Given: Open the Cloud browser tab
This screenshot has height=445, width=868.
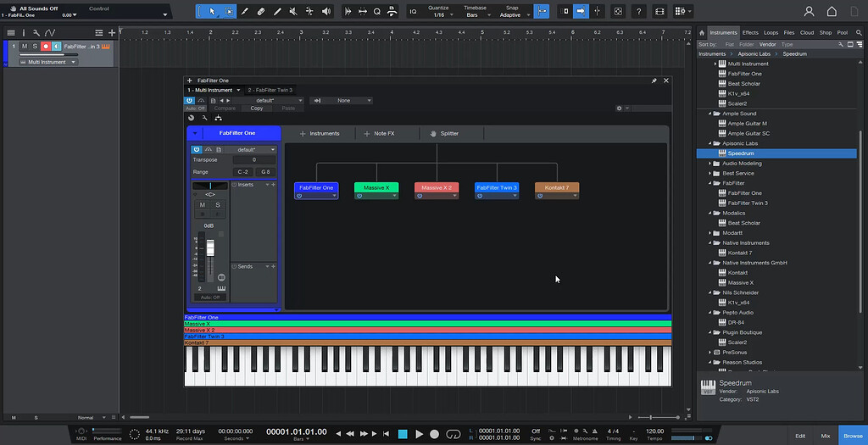Looking at the screenshot, I should click(x=807, y=33).
